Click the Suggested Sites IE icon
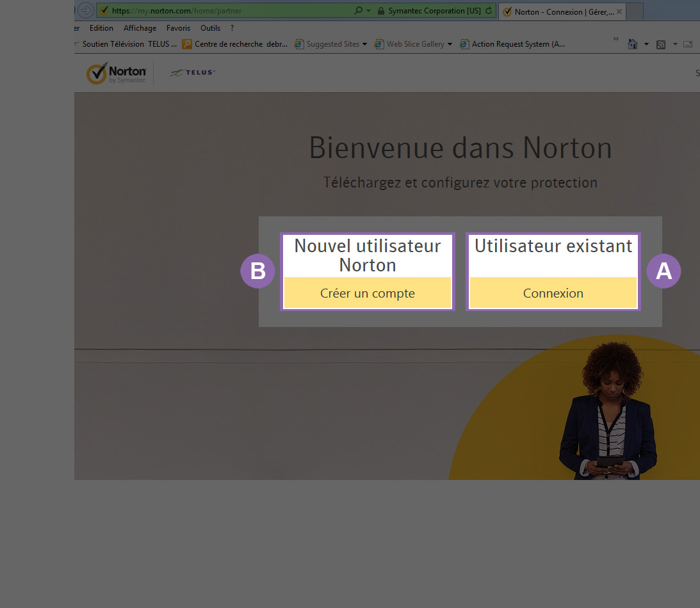The width and height of the screenshot is (700, 608). coord(298,44)
